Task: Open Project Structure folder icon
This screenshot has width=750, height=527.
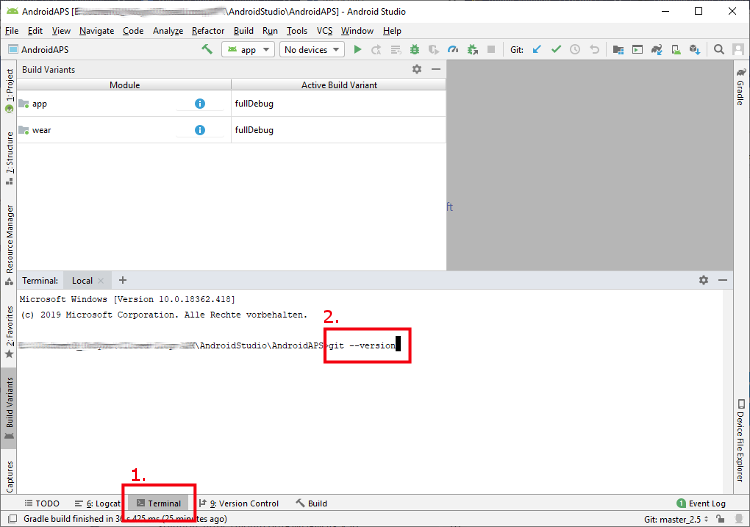Action: [x=618, y=49]
